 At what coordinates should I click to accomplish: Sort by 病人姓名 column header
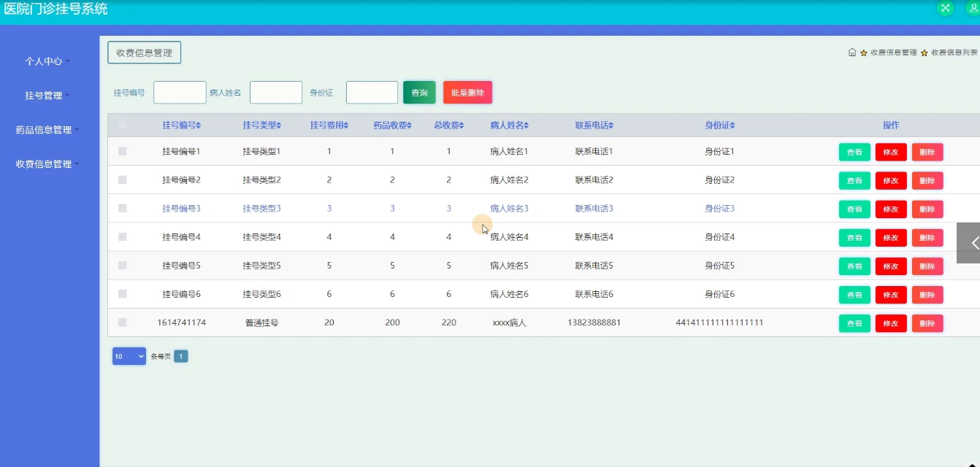point(509,126)
